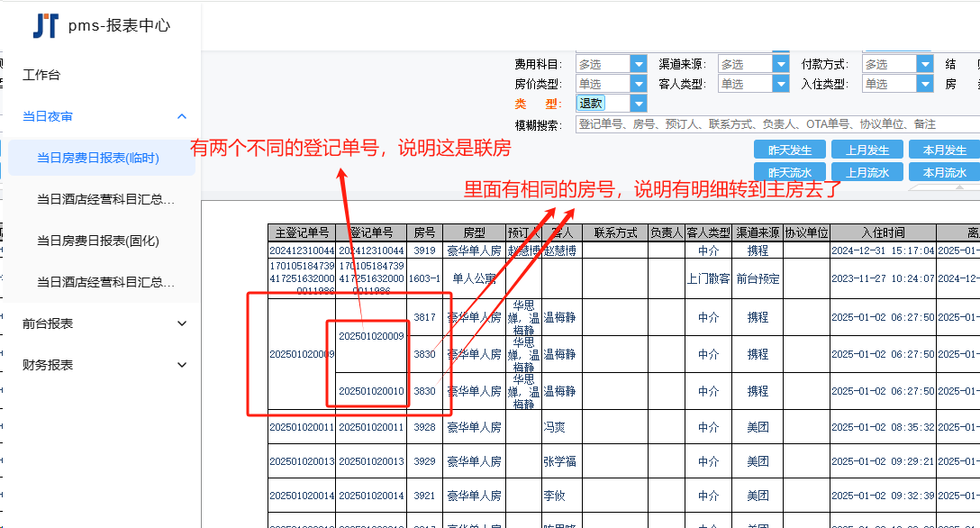Click the 上月流水 button
980x528 pixels.
click(x=867, y=172)
